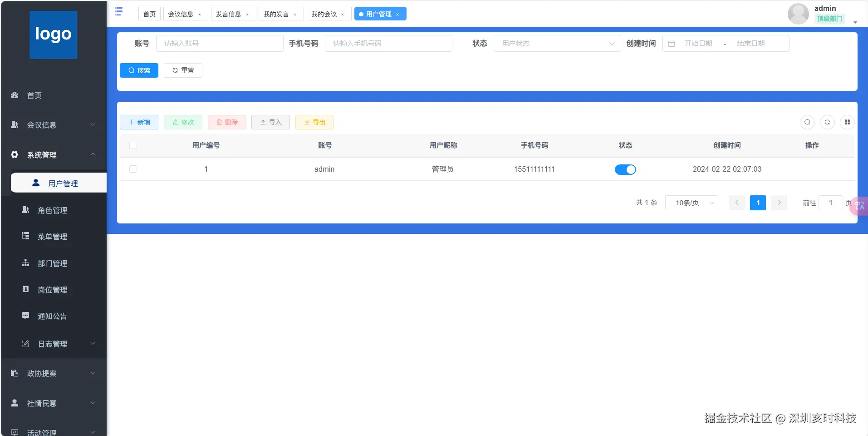This screenshot has width=868, height=436.
Task: Expand the 社情民意 sidebar menu
Action: pos(93,403)
